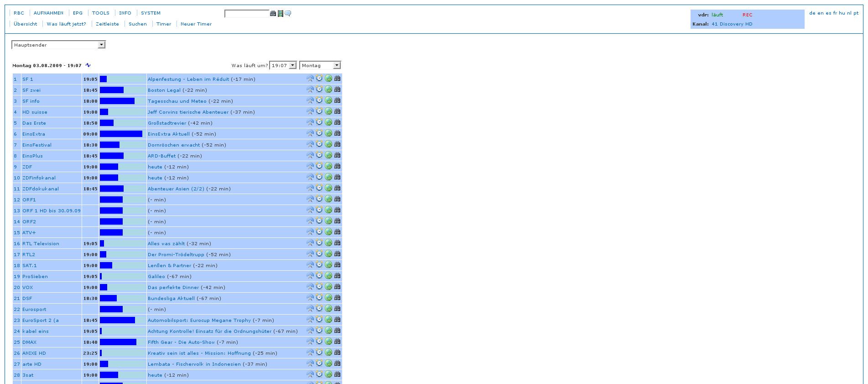Click the green globe icon in the EinsFestival row
The image size is (868, 384).
click(328, 144)
